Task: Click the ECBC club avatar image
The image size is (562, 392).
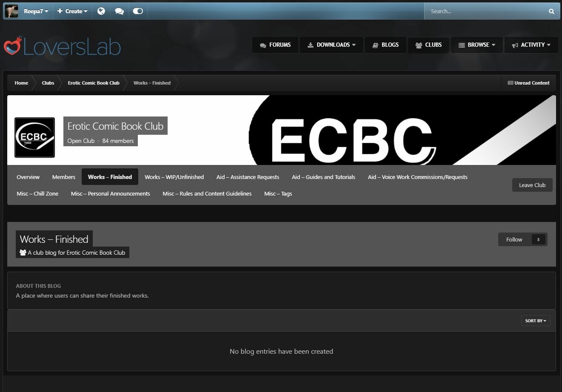Action: (34, 137)
